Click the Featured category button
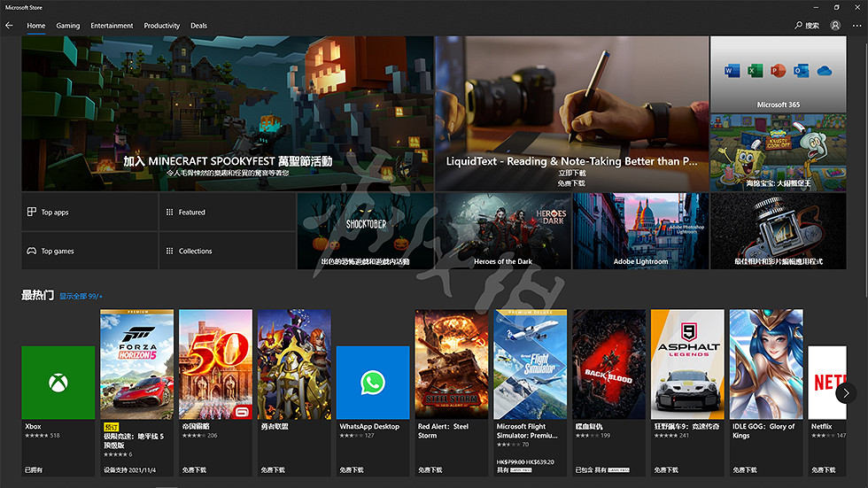The width and height of the screenshot is (868, 488). click(227, 213)
